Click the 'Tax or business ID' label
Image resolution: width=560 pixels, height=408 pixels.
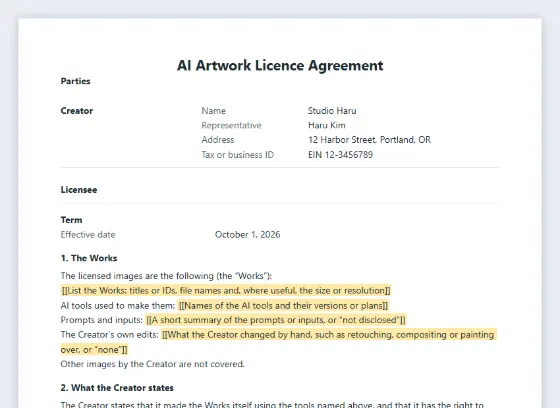point(238,155)
